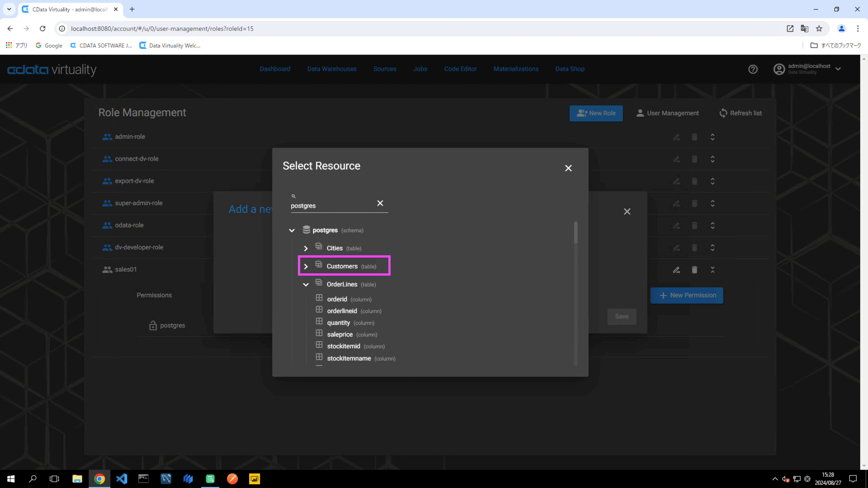Click the edit pencil icon for sales01 role
The image size is (868, 488).
coord(676,270)
